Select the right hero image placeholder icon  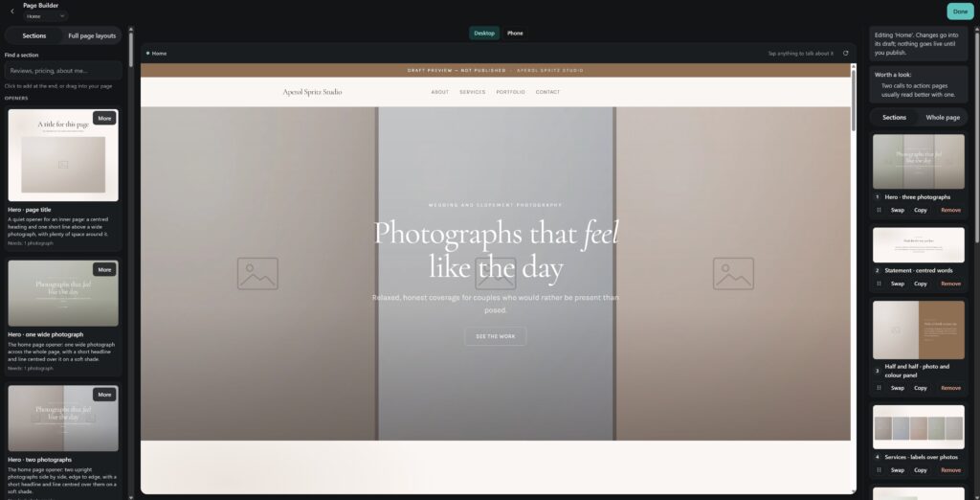(x=733, y=273)
